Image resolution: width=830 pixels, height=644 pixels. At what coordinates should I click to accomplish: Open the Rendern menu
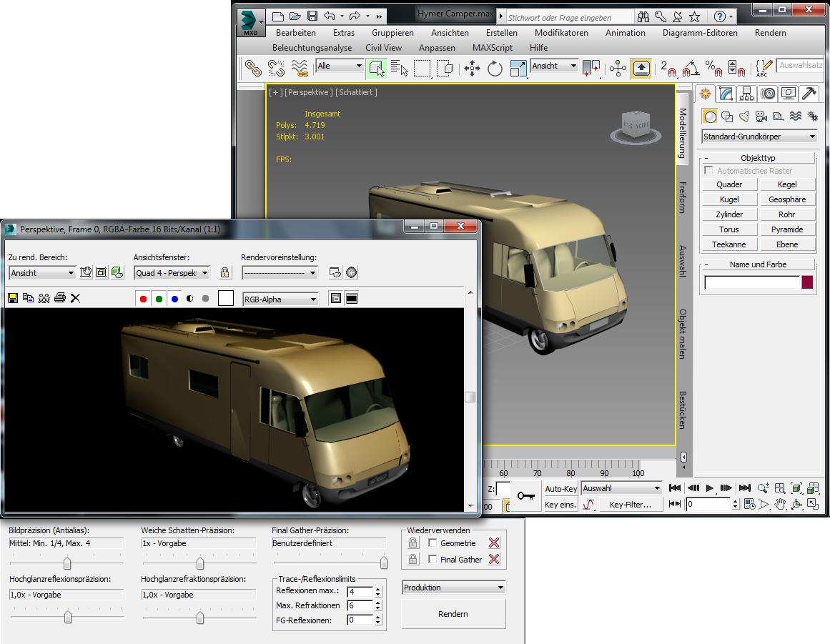click(770, 33)
